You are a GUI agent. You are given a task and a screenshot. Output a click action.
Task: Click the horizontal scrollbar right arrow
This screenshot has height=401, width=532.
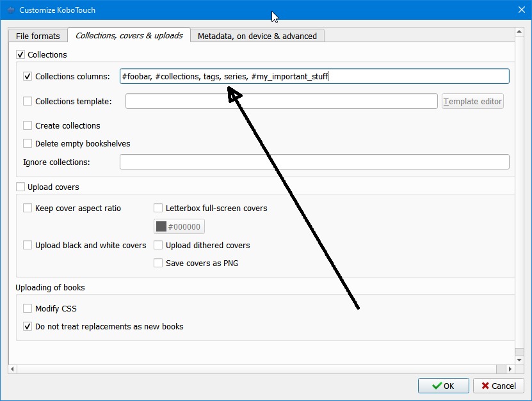pyautogui.click(x=510, y=369)
